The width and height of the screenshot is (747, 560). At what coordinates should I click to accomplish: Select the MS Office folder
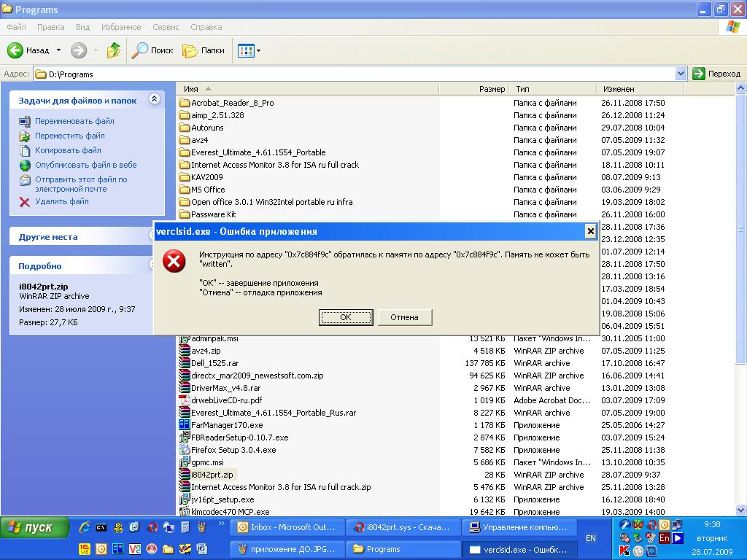[208, 190]
